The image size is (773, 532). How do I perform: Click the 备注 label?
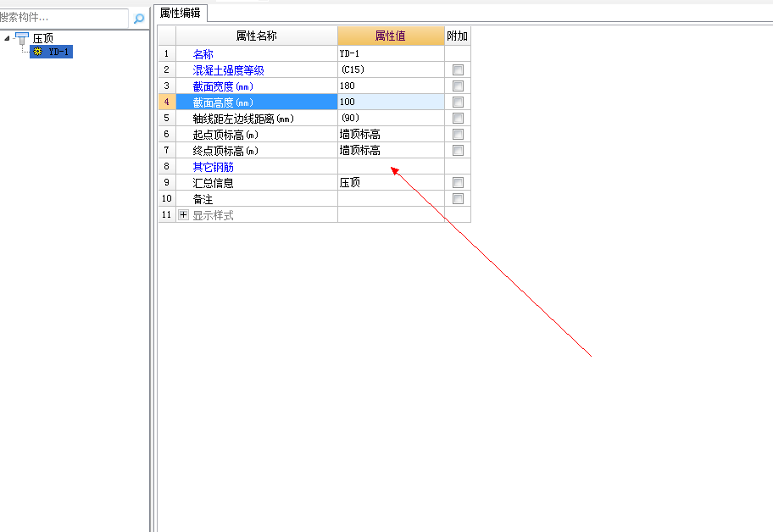[x=203, y=199]
